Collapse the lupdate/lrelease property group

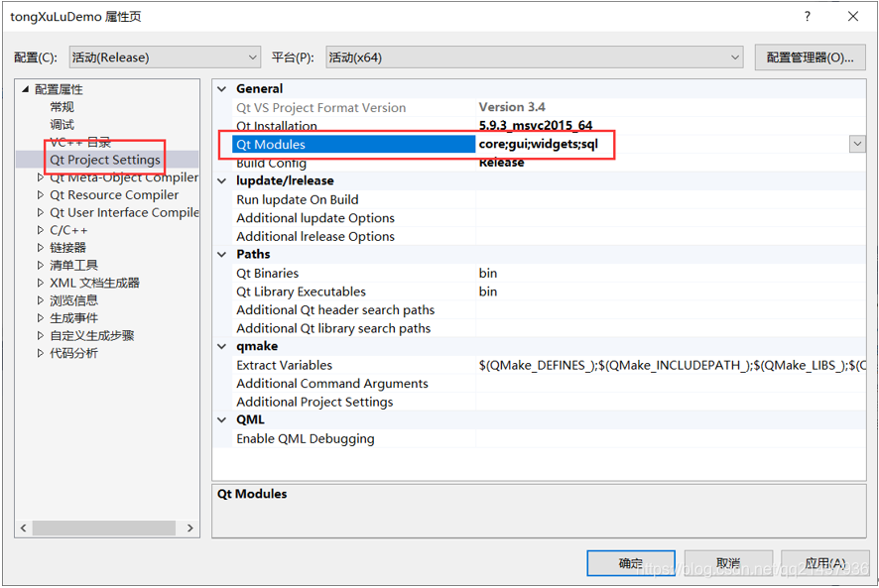[222, 181]
